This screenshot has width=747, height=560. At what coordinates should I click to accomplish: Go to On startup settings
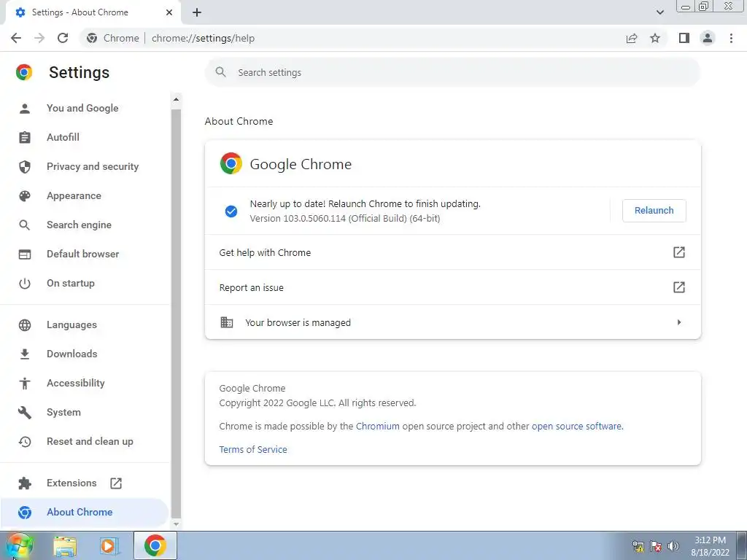(x=71, y=283)
